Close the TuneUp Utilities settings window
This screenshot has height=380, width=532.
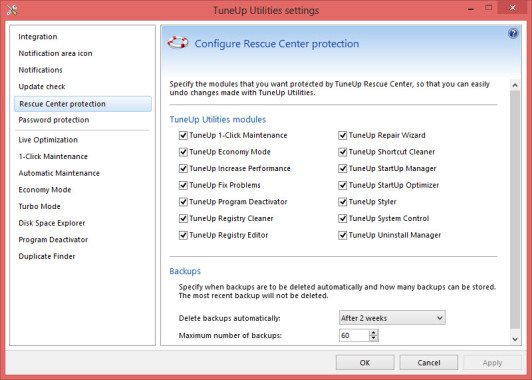pos(513,8)
